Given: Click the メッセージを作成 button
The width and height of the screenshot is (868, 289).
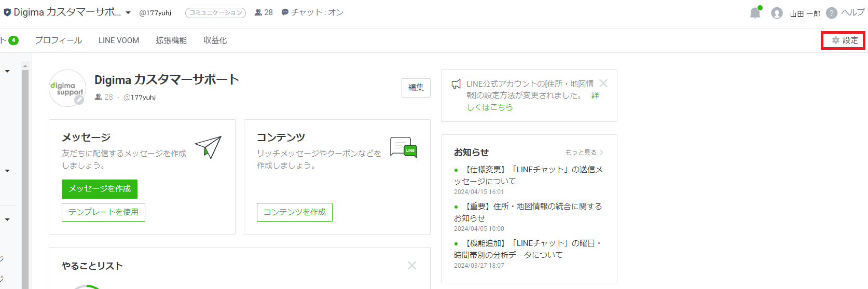Looking at the screenshot, I should [x=100, y=189].
